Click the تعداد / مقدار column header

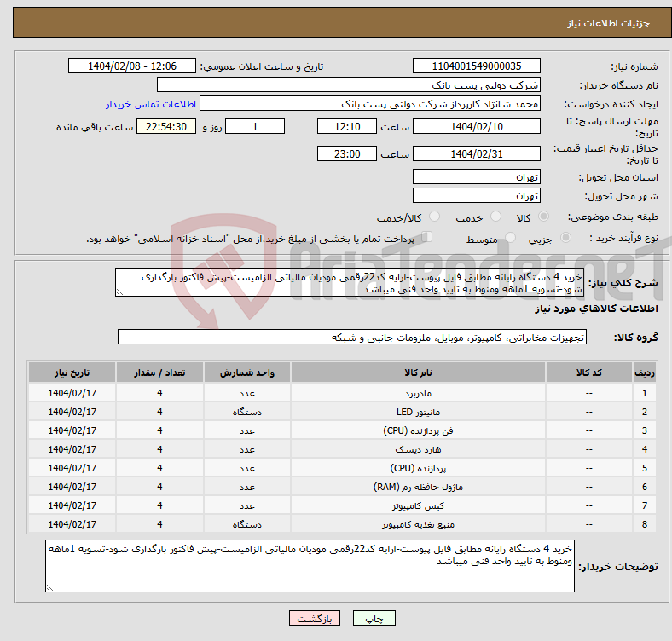159,372
